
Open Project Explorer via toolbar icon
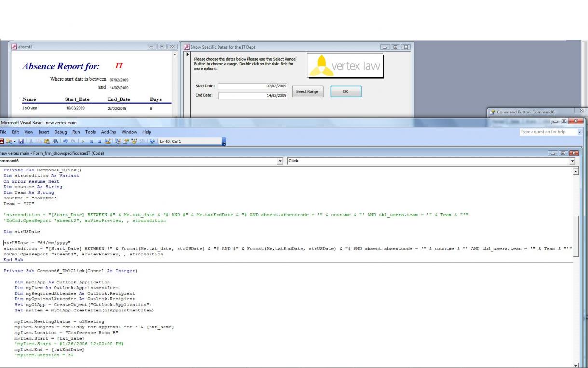(x=118, y=142)
